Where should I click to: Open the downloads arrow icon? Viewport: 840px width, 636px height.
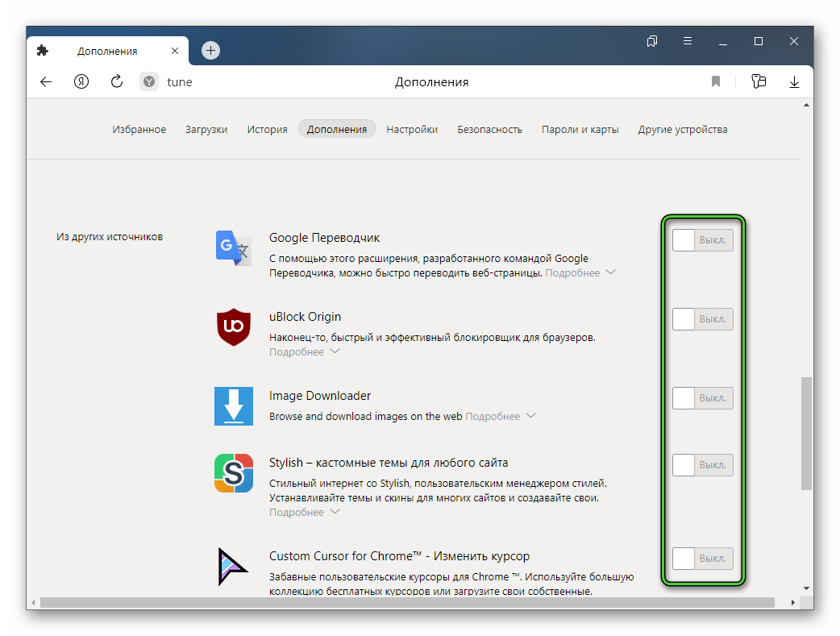[x=794, y=81]
